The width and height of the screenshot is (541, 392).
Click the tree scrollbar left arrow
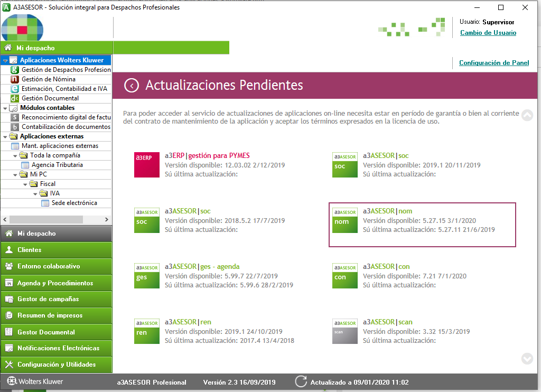(x=5, y=219)
